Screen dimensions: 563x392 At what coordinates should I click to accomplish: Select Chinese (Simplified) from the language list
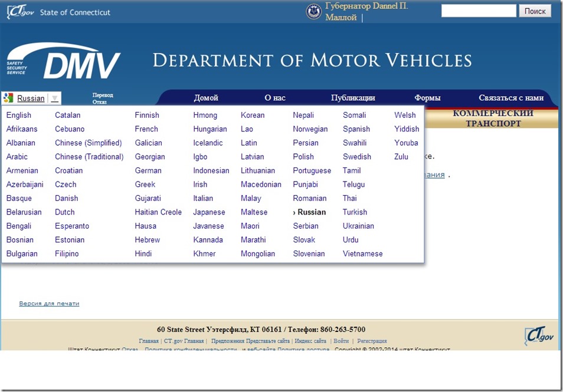click(89, 143)
